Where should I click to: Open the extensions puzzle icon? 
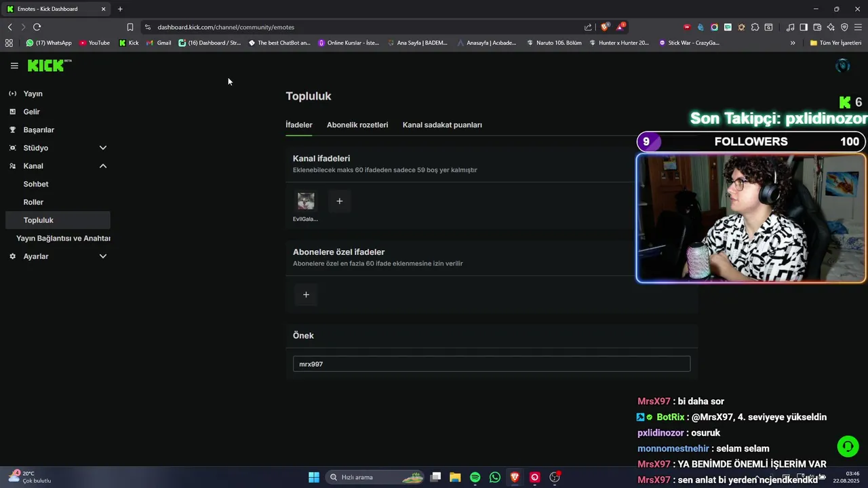[755, 27]
